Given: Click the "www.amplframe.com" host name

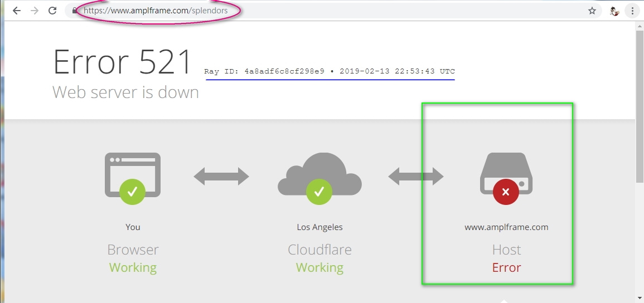Looking at the screenshot, I should (x=506, y=227).
